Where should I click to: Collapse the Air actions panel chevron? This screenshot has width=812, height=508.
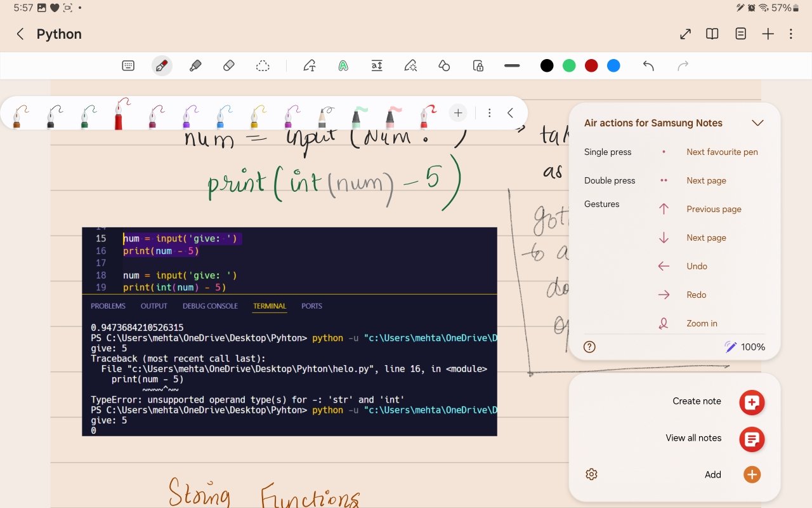coord(757,123)
